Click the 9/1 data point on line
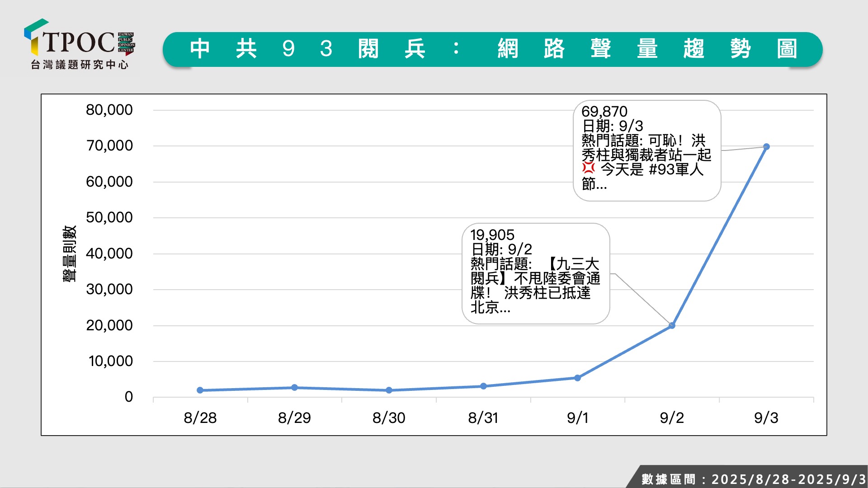 (x=577, y=378)
